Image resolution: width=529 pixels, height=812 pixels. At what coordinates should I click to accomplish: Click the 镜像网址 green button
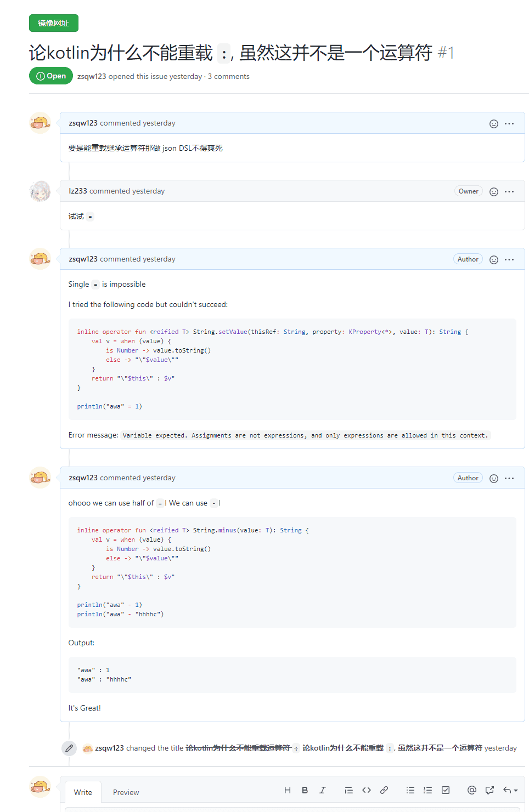tap(54, 23)
